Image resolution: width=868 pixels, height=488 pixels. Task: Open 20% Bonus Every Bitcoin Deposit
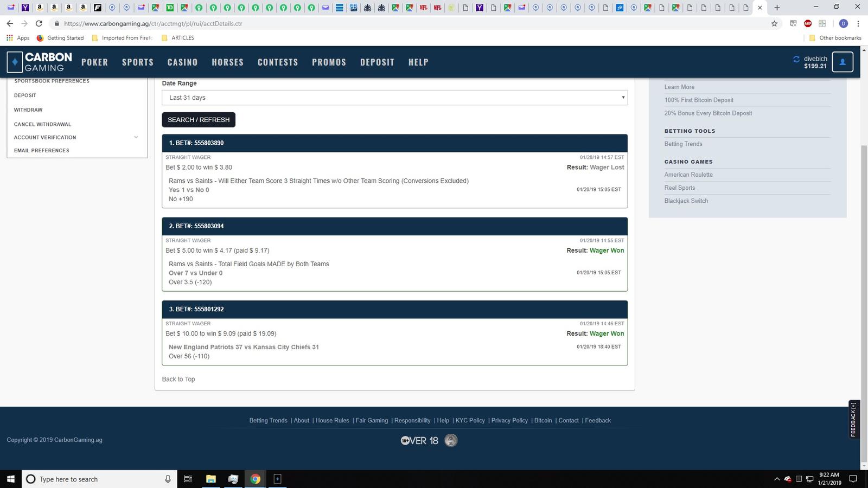[x=708, y=113]
